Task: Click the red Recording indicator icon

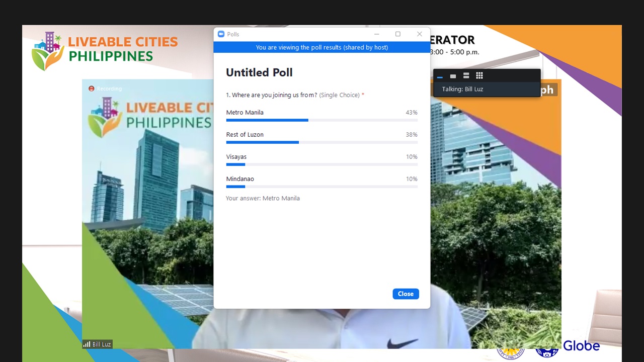Action: [91, 88]
